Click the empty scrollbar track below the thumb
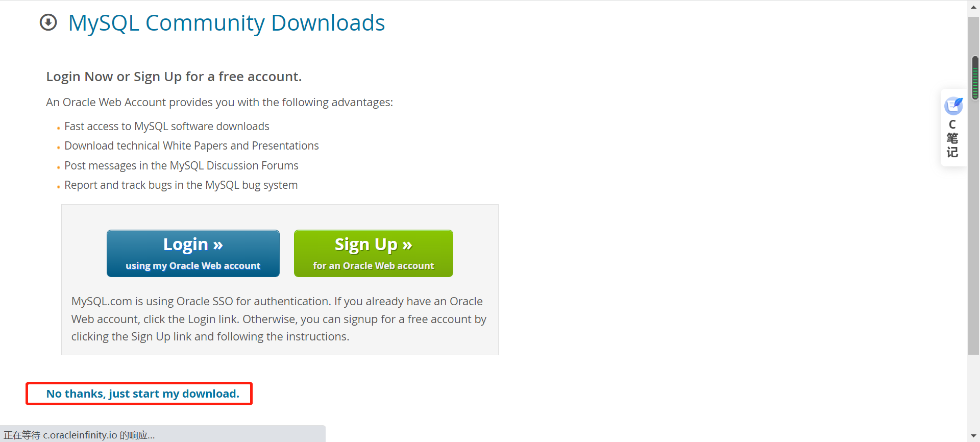 974,392
